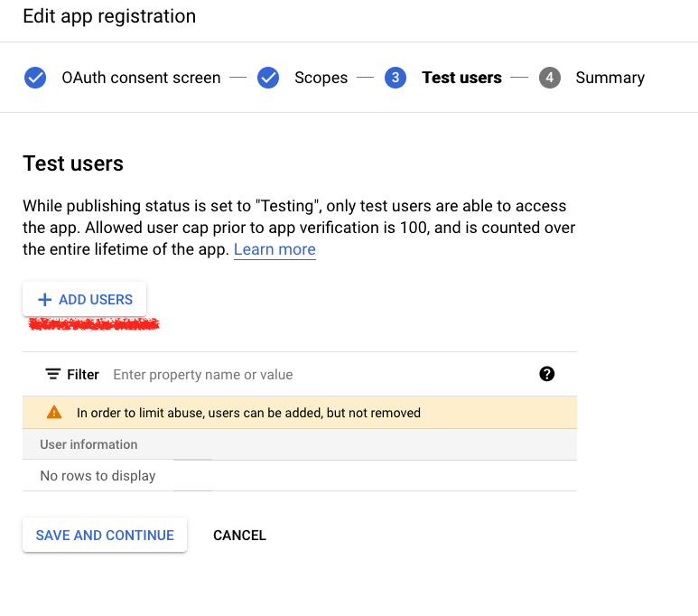
Task: Click the plus icon beside ADD USERS
Action: pos(44,300)
